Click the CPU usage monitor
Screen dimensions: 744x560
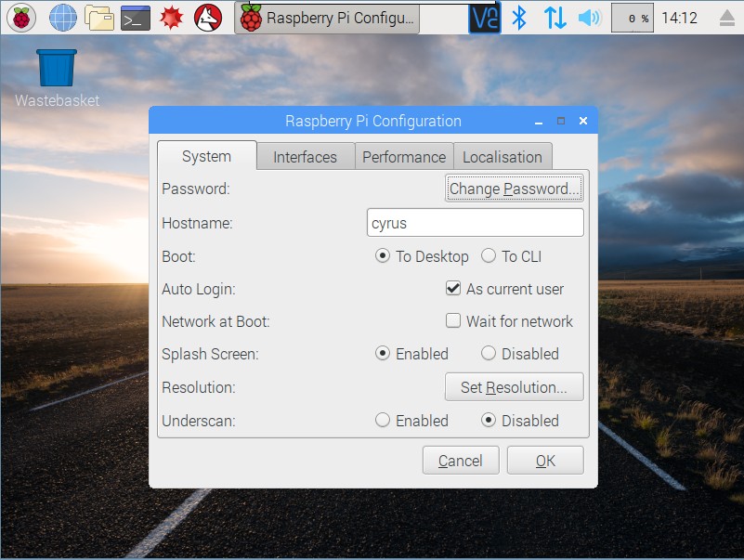coord(632,18)
